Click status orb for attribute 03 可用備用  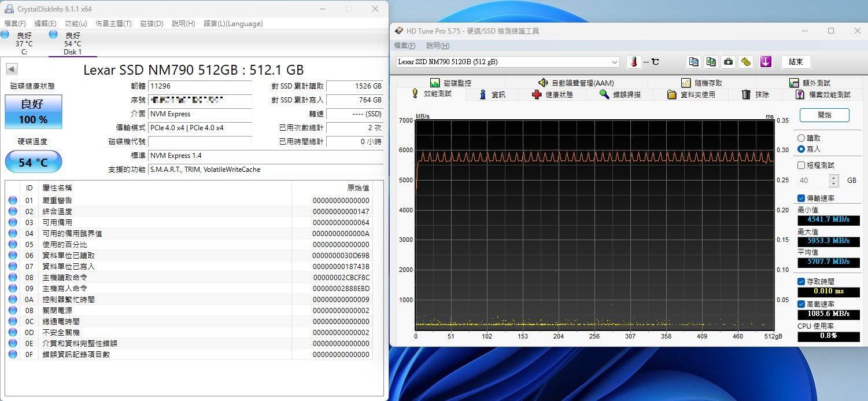(13, 222)
